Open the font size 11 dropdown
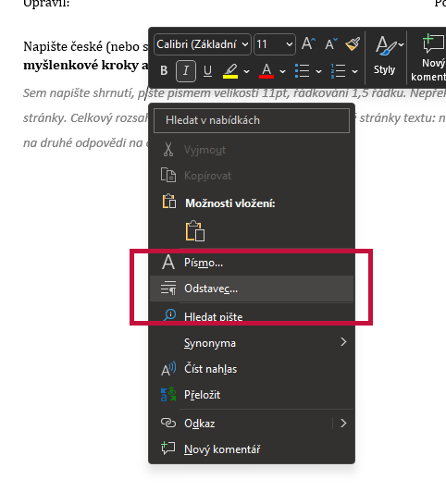The width and height of the screenshot is (446, 504). 274,44
